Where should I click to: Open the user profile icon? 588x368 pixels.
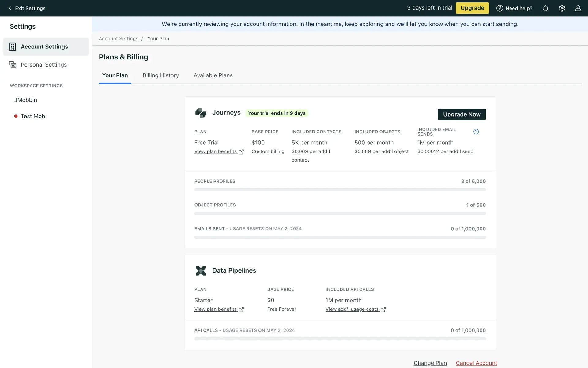(578, 8)
